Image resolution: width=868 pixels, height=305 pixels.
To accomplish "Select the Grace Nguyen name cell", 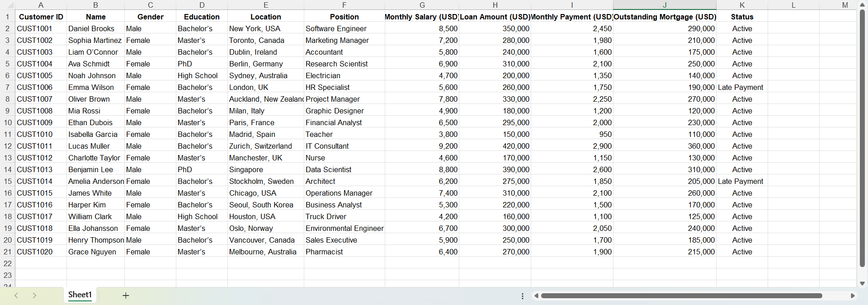I will 95,252.
